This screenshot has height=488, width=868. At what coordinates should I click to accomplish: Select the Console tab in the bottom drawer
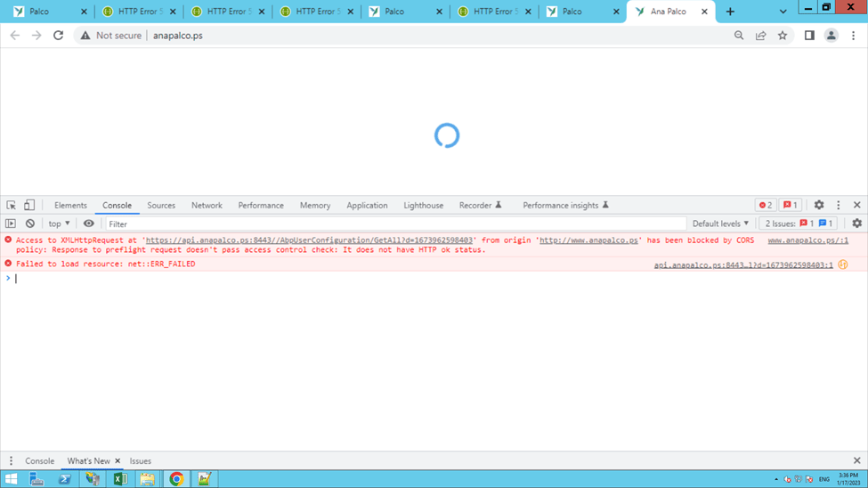pos(39,461)
